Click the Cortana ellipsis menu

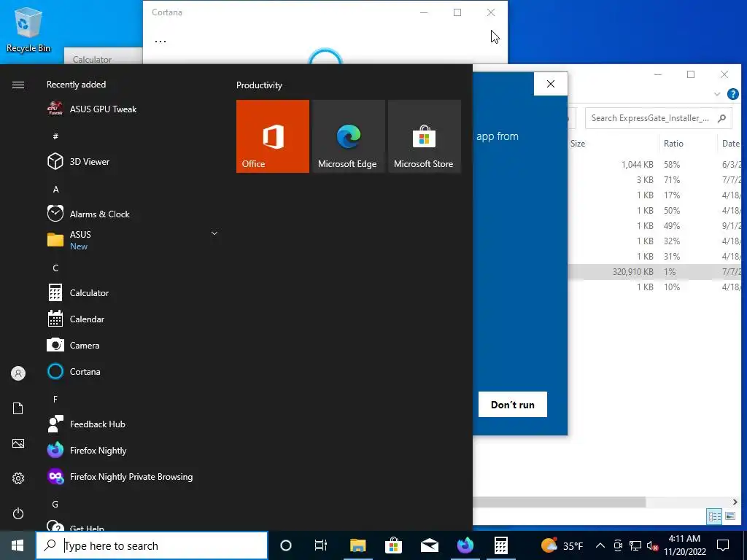tap(160, 41)
